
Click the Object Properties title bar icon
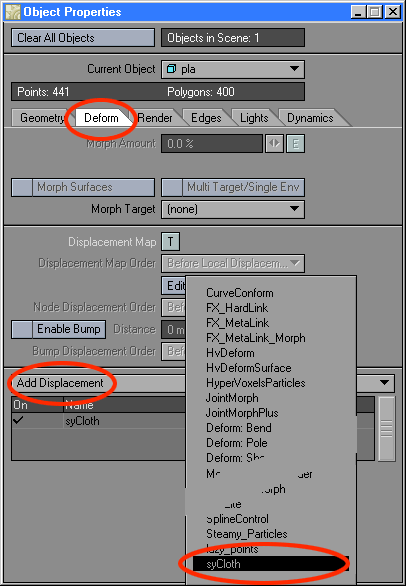(x=12, y=12)
